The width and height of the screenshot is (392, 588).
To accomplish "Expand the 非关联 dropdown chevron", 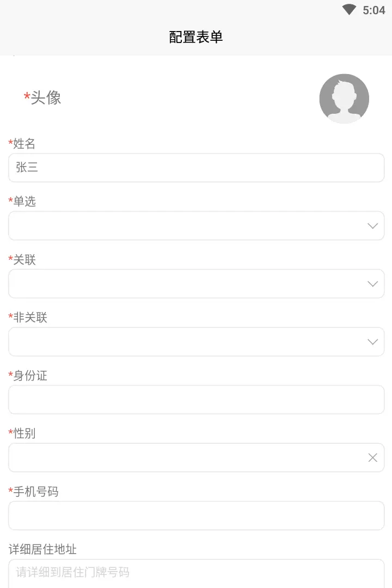I will coord(373,342).
